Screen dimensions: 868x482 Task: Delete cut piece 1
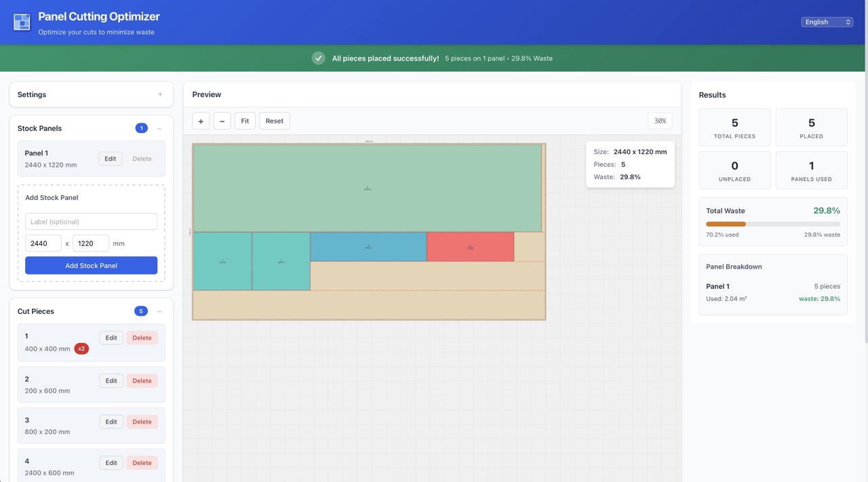[x=142, y=338]
